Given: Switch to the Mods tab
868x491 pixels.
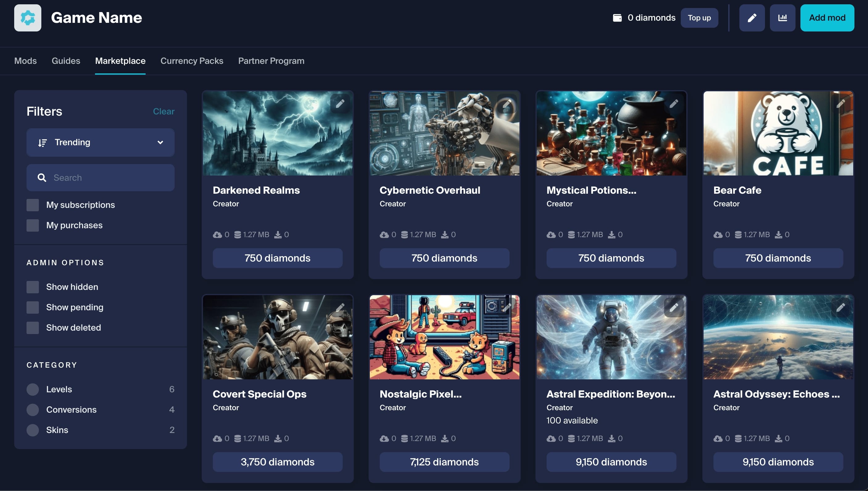Looking at the screenshot, I should (x=25, y=61).
